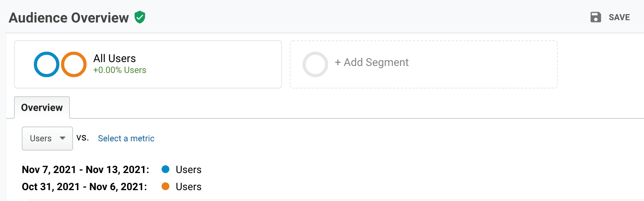Click the + Add Segment label
Viewport: 644px width, 201px height.
(x=372, y=62)
